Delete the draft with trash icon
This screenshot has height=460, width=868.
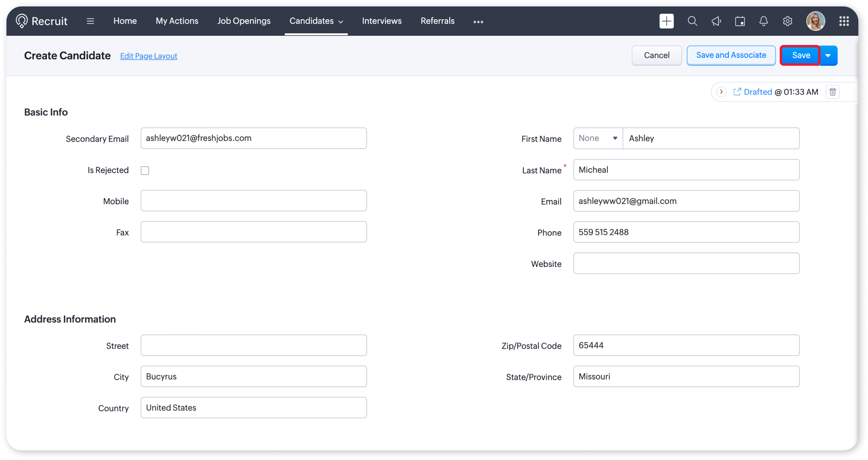(x=833, y=92)
